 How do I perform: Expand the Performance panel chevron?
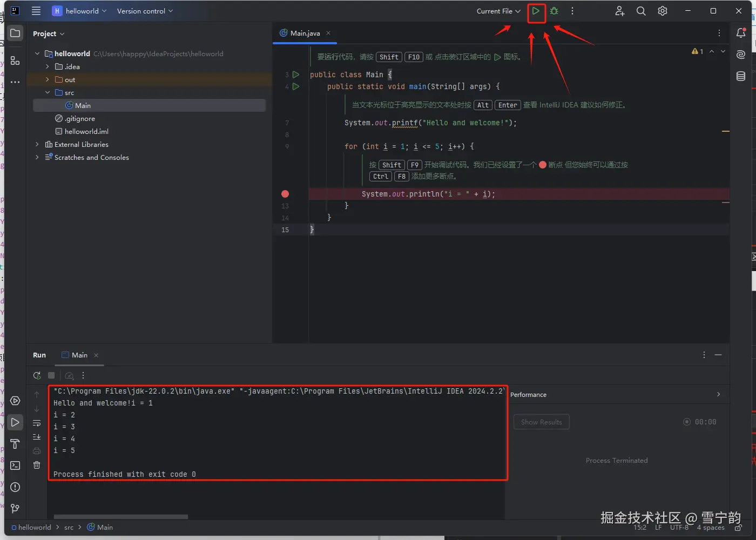tap(718, 394)
